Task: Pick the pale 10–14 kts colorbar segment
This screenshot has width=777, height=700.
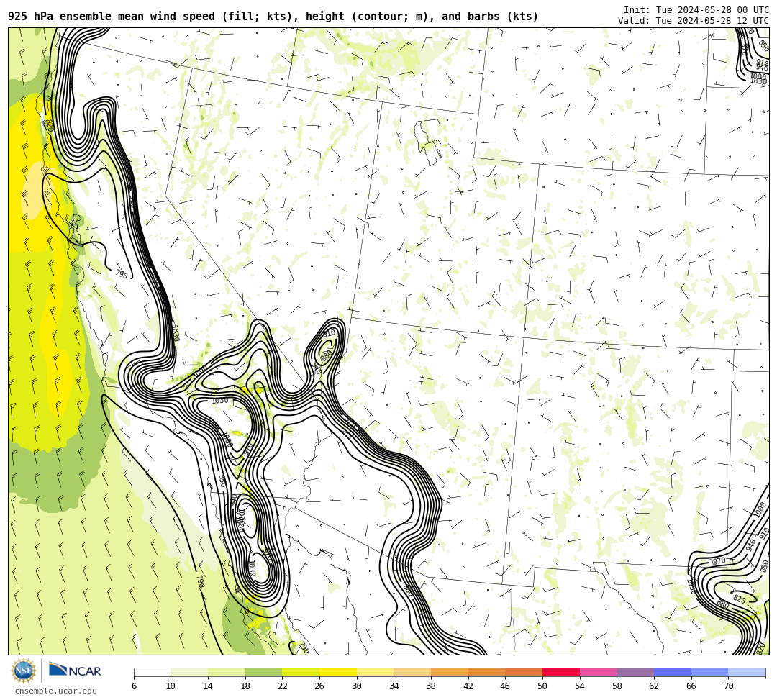Action: pyautogui.click(x=189, y=672)
